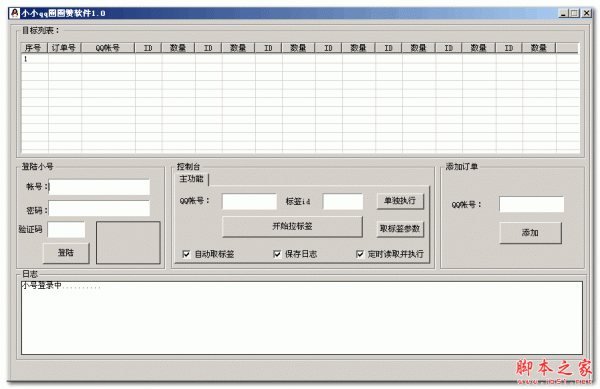Click the log text 小号登录中

pyautogui.click(x=41, y=286)
